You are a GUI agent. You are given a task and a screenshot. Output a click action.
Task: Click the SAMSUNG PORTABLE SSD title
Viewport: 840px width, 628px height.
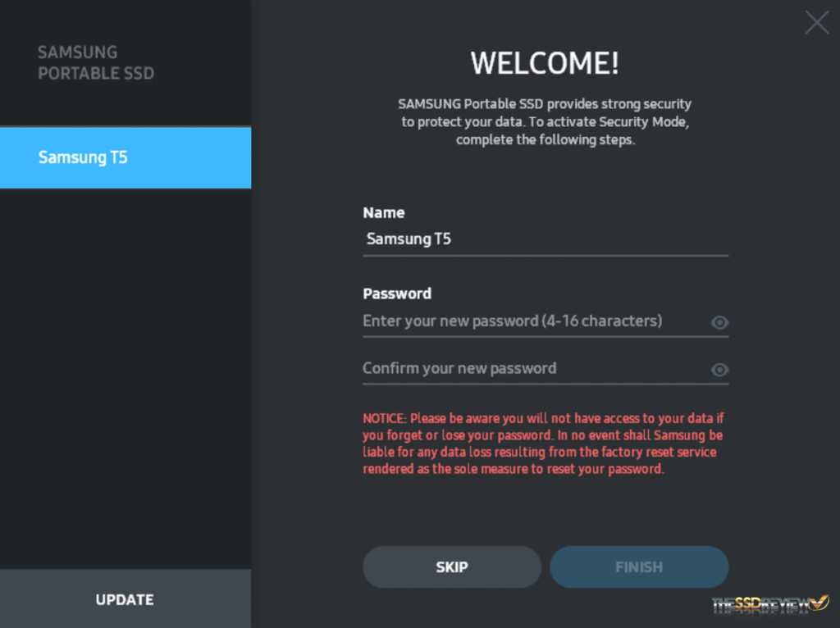(96, 62)
